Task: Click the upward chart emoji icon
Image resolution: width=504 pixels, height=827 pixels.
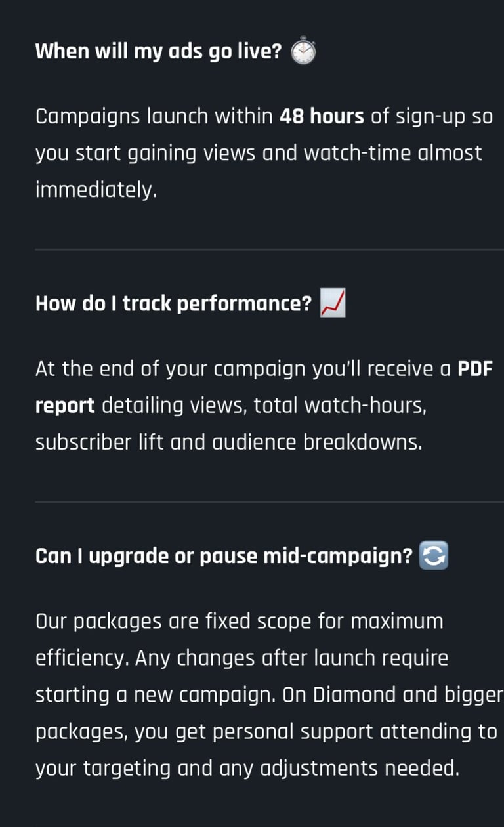Action: click(333, 304)
